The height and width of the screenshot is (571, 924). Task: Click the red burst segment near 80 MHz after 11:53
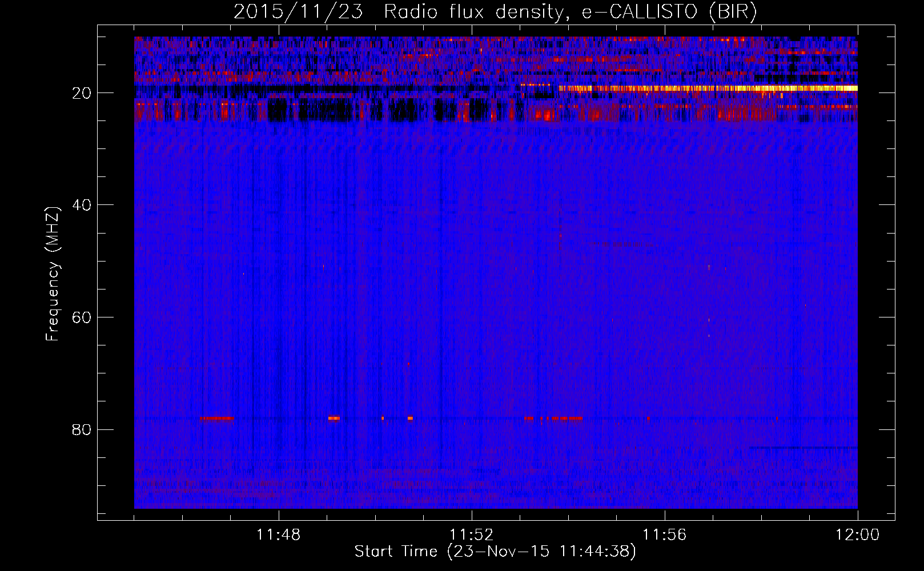coord(553,419)
